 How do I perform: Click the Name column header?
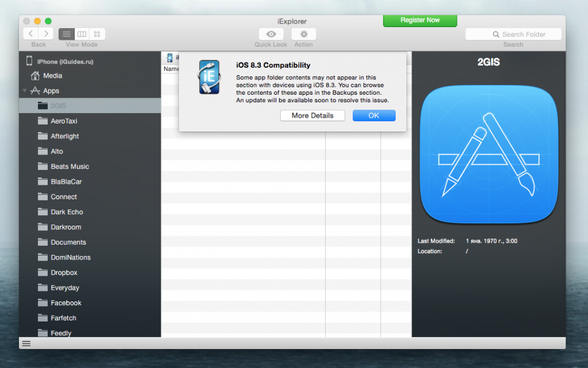click(171, 69)
